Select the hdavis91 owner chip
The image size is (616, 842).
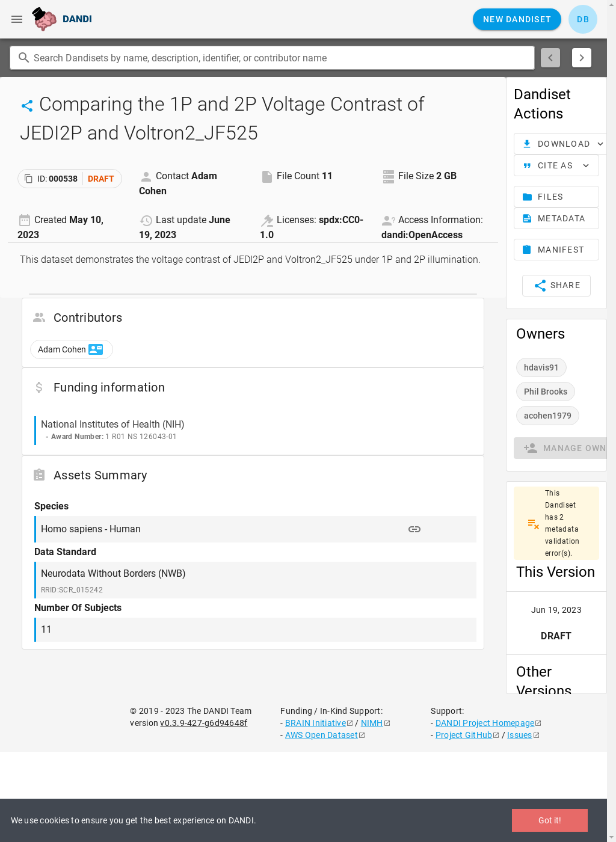coord(541,367)
